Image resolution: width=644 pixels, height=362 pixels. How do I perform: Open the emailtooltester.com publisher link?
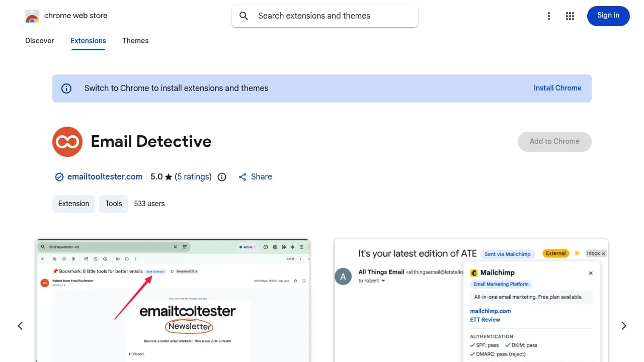click(x=105, y=177)
